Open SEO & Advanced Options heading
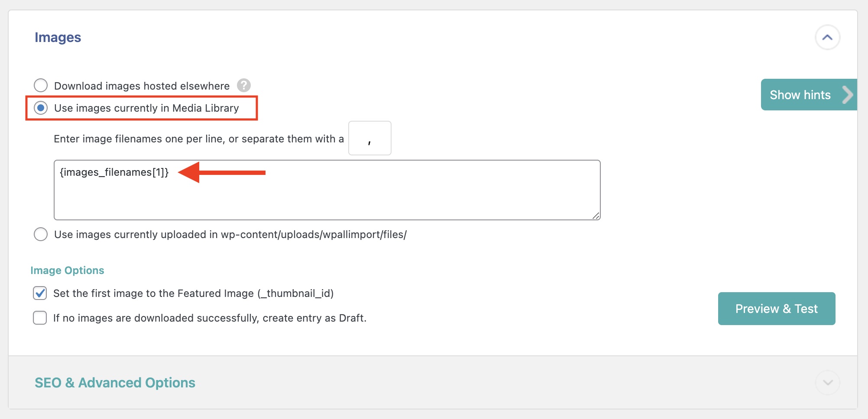The width and height of the screenshot is (868, 419). pyautogui.click(x=115, y=383)
